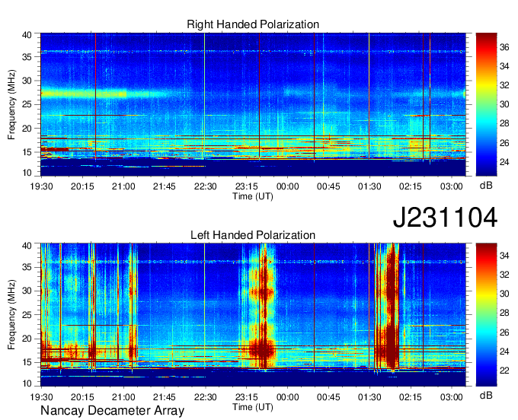
Task: Click the 40 MHz tick of Right Handed plot
Action: [x=27, y=35]
